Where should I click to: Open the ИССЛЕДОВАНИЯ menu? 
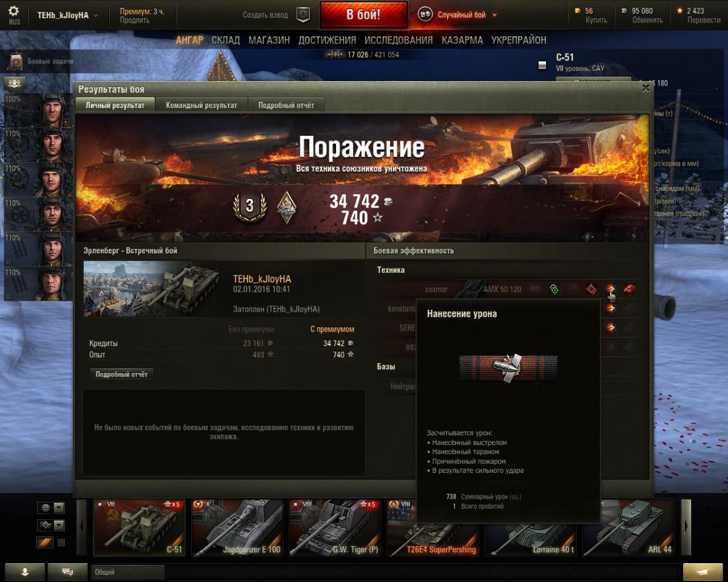pos(399,40)
